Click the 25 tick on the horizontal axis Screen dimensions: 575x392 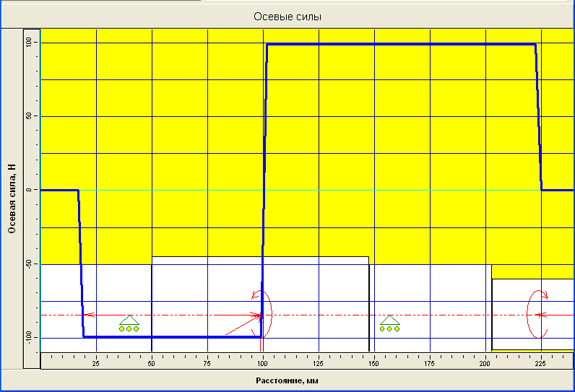[95, 363]
